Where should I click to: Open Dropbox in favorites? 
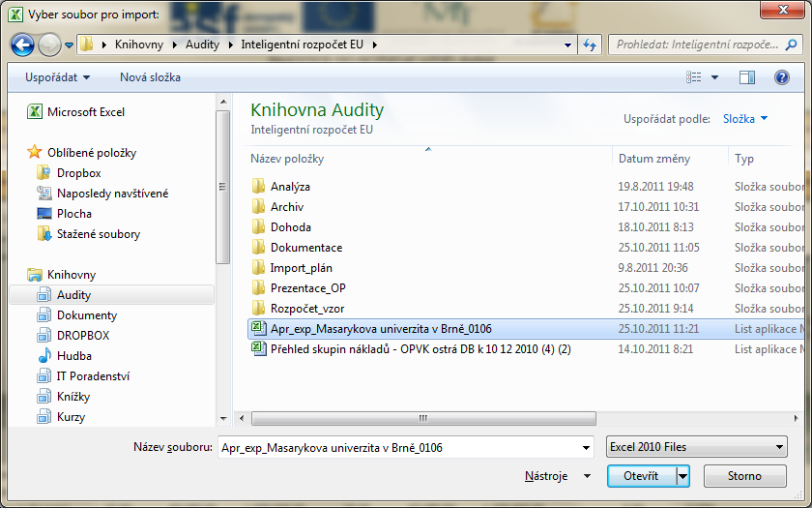pos(69,173)
